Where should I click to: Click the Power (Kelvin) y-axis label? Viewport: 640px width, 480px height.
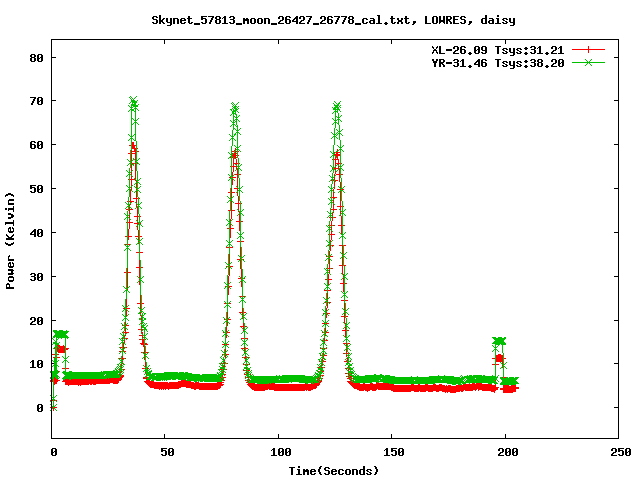10,241
